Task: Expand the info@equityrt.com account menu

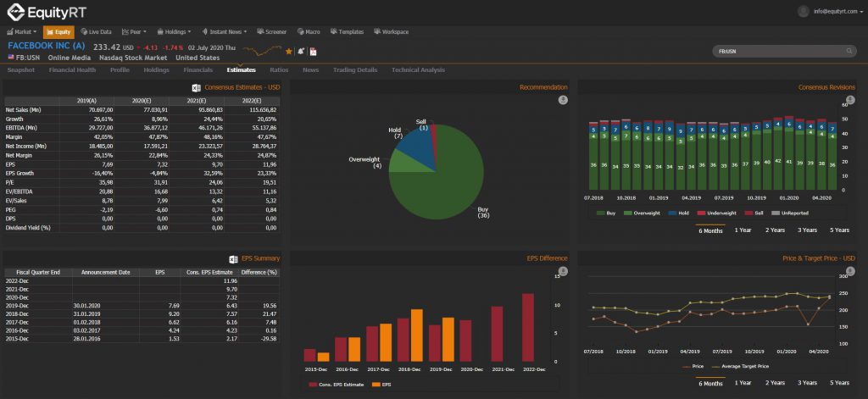Action: pos(837,11)
